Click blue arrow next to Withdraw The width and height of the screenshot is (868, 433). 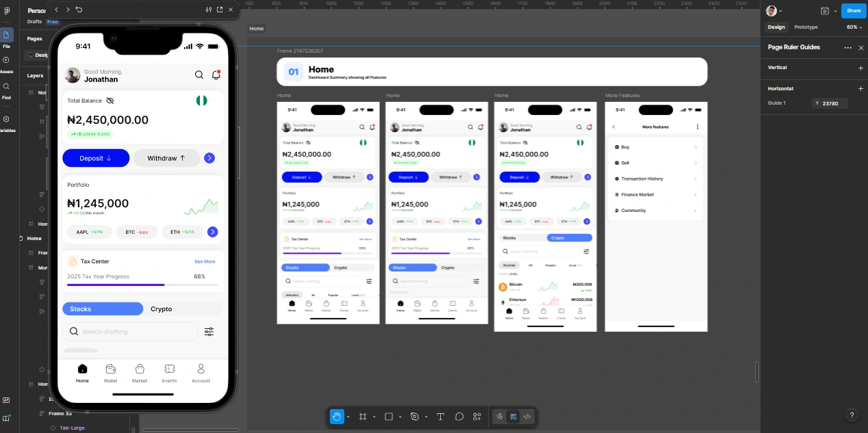tap(209, 158)
